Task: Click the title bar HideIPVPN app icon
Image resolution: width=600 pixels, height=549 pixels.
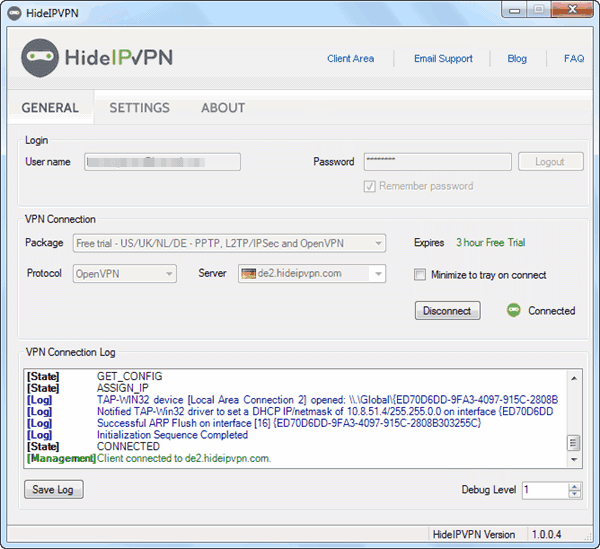Action: (14, 13)
